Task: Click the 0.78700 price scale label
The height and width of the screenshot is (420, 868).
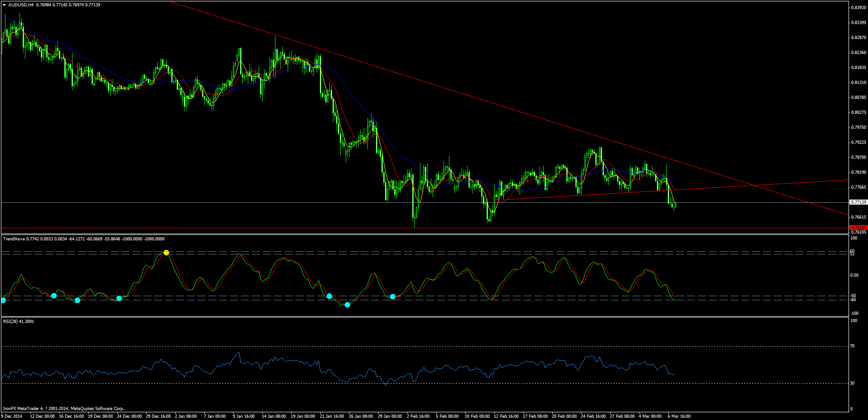Action: tap(859, 157)
